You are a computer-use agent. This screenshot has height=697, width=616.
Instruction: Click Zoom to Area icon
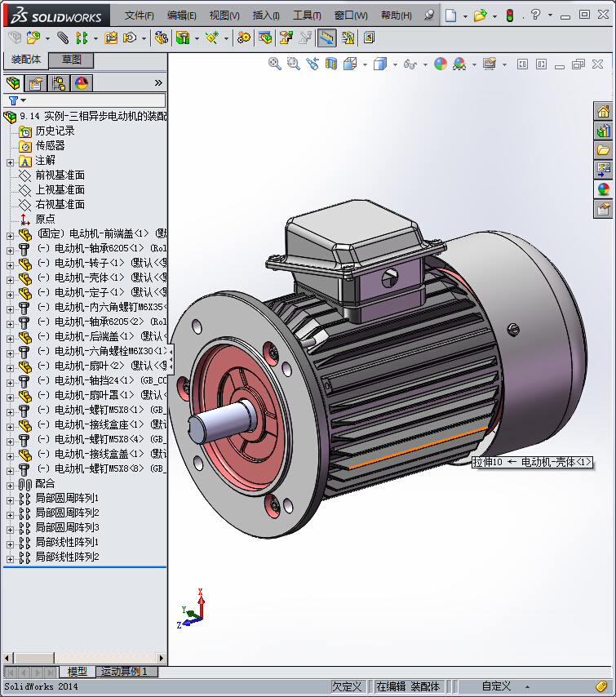pos(294,64)
